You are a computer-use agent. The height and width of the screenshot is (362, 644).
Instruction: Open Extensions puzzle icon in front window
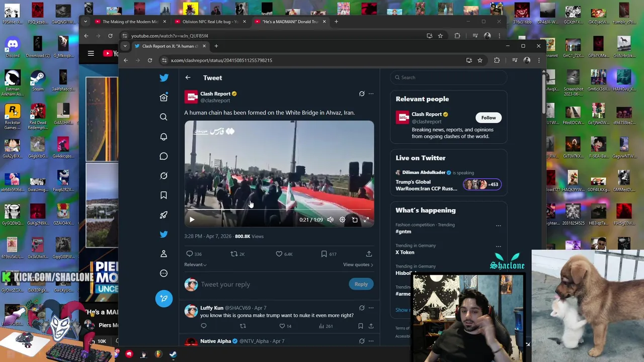[x=497, y=60]
